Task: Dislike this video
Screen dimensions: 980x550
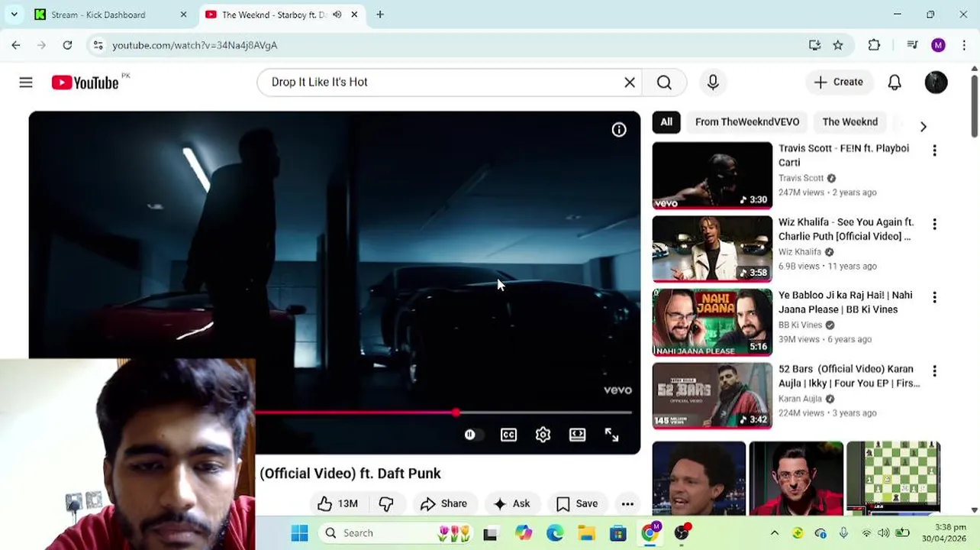Action: click(386, 503)
